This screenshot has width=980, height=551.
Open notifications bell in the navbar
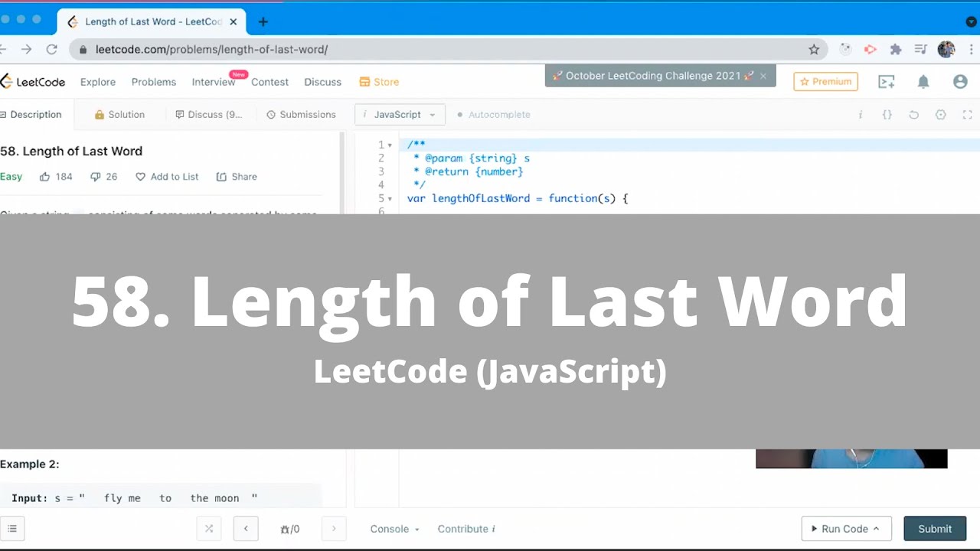pyautogui.click(x=923, y=82)
